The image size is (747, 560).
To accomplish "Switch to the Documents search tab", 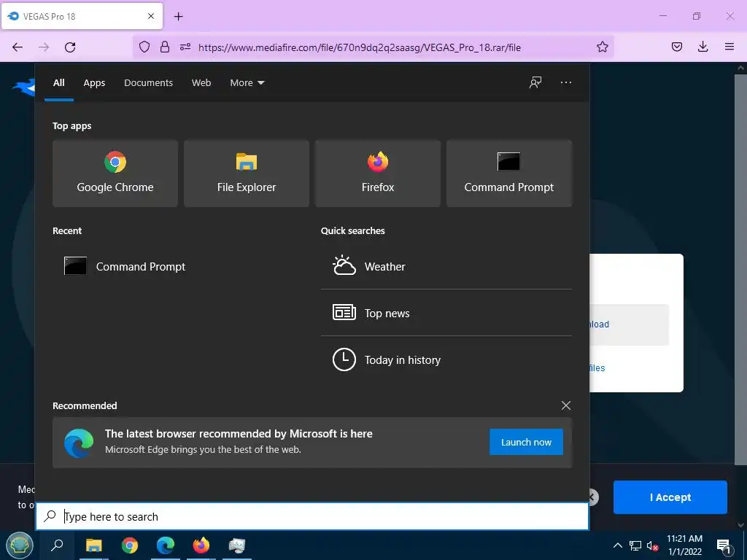I will 148,83.
